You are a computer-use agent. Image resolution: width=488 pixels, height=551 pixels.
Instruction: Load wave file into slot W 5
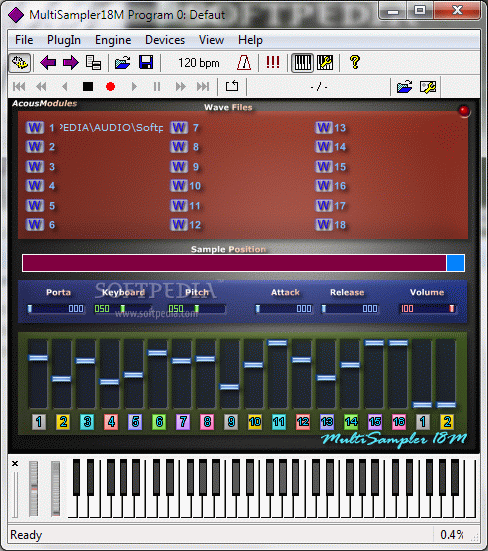[x=35, y=206]
